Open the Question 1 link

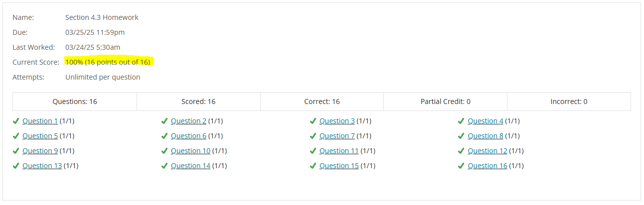(40, 121)
